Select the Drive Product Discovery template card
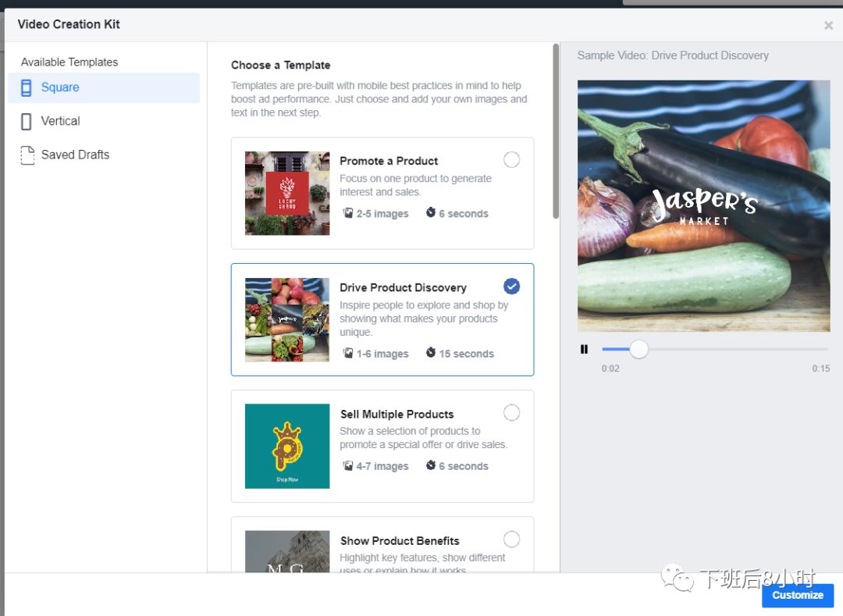Viewport: 843px width, 616px height. tap(382, 319)
